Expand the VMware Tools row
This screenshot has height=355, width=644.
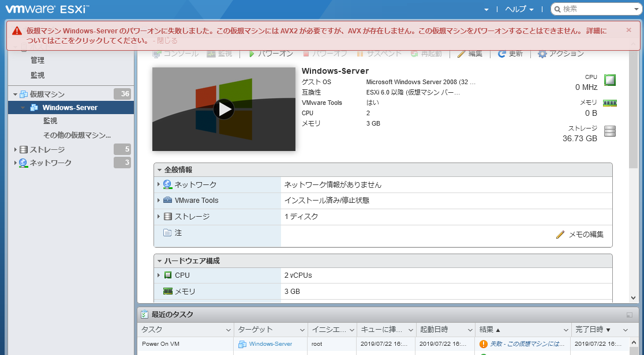[159, 201]
